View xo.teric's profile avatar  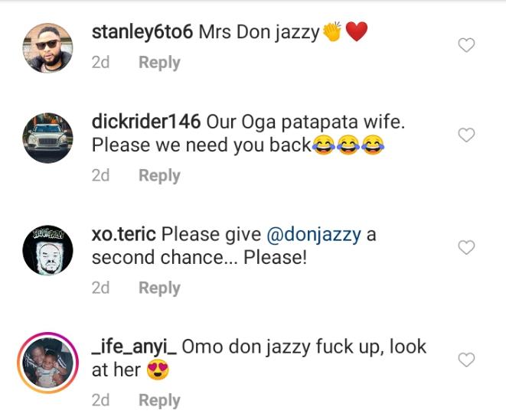48,250
